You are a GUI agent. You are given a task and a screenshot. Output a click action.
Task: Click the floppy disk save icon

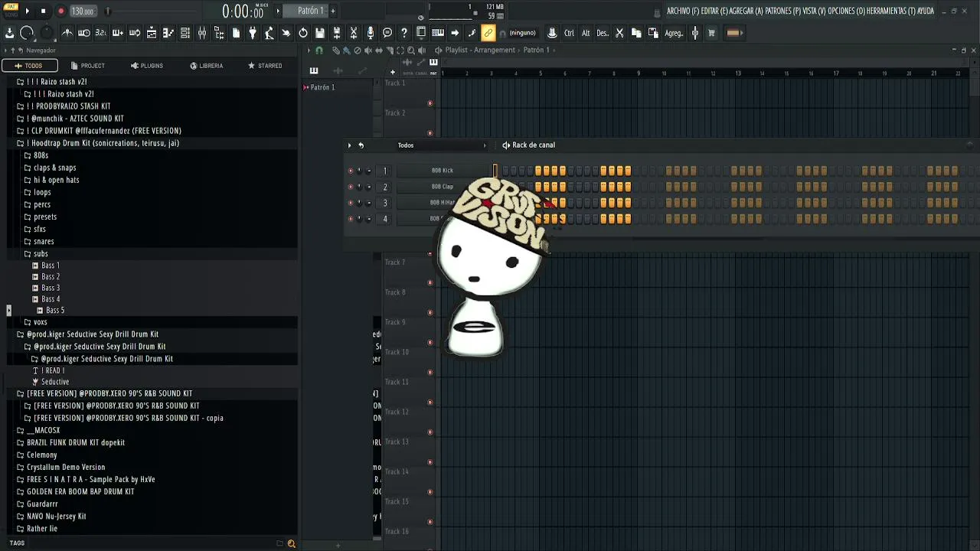tap(320, 33)
